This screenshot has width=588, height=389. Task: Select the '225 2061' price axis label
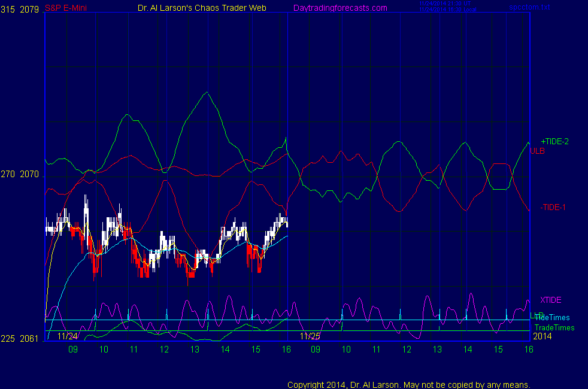tap(20, 339)
